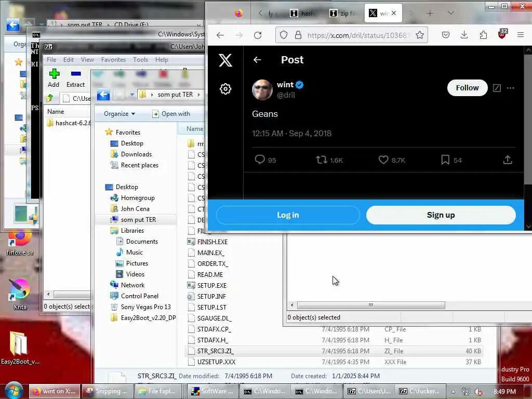
Task: Click the Sign up button
Action: tap(441, 215)
